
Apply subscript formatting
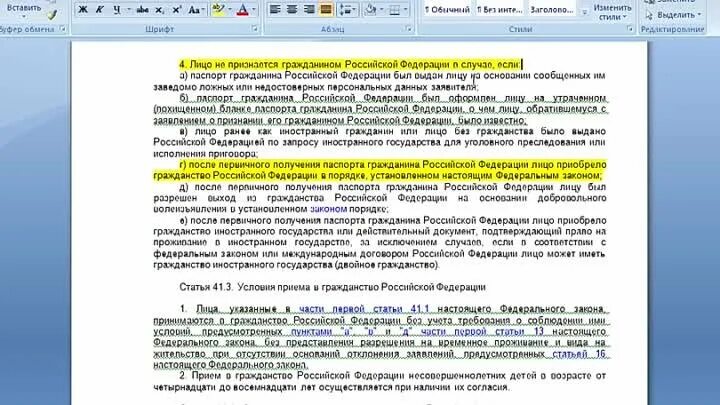159,9
